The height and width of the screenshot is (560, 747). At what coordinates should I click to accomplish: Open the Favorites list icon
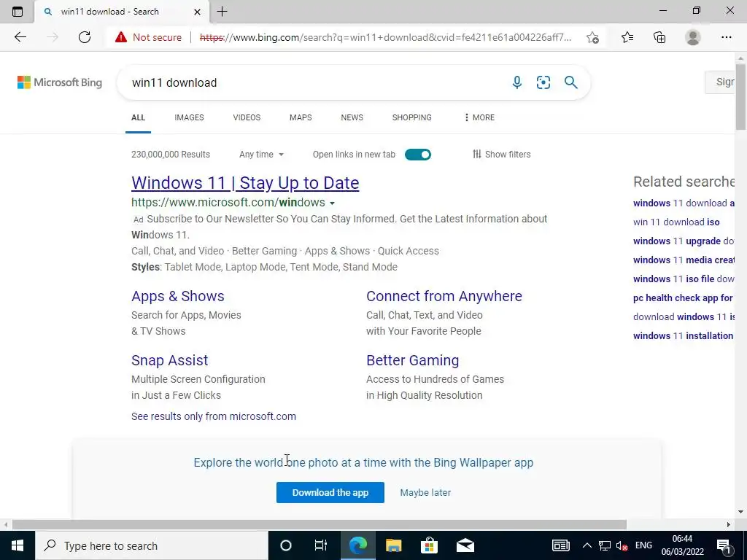[627, 37]
